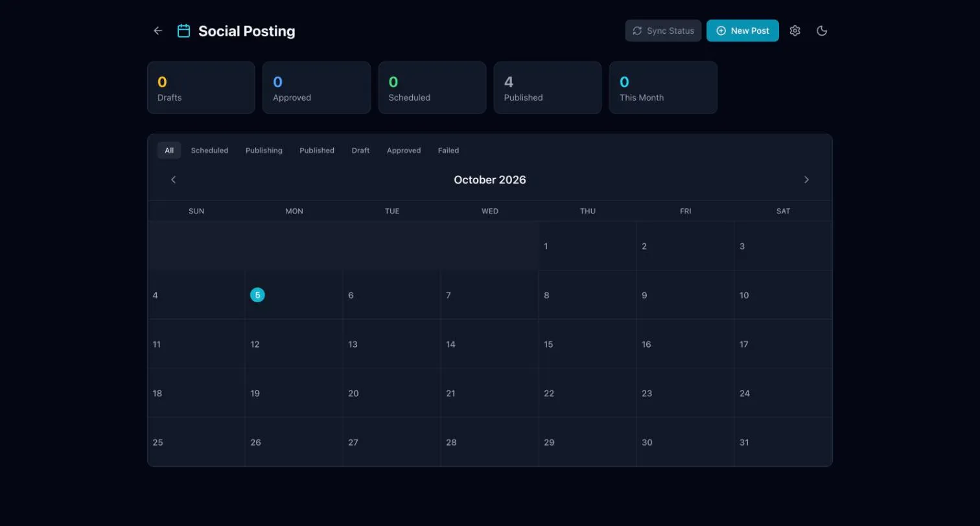Click the WED weekday column header
The image size is (980, 526).
[490, 211]
